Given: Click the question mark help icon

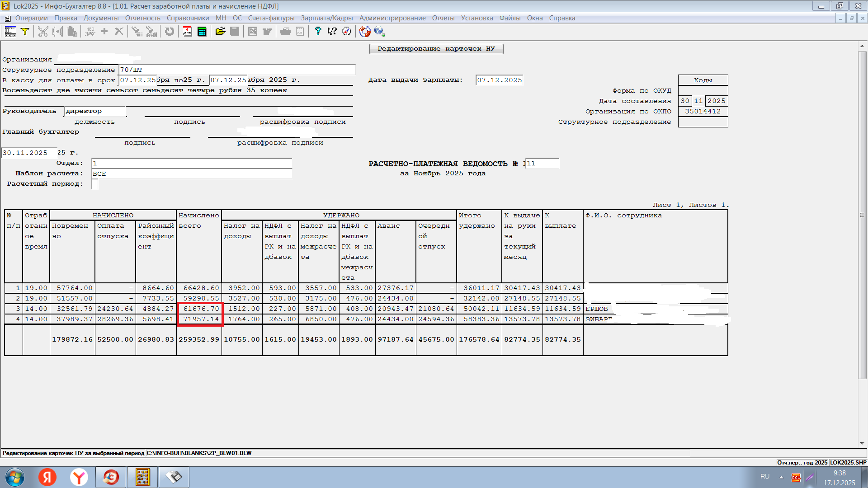Looking at the screenshot, I should (318, 31).
